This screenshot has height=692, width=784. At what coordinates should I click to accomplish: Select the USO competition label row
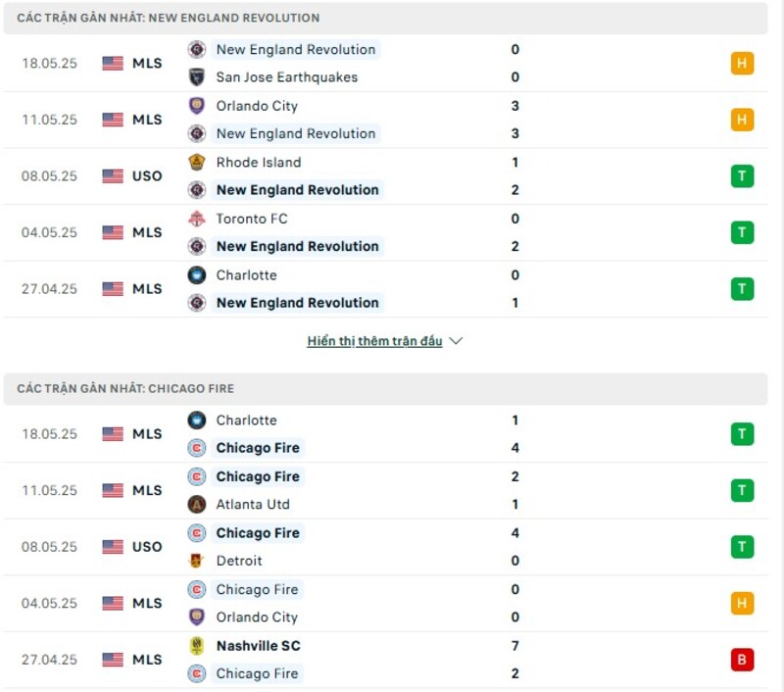pos(148,176)
